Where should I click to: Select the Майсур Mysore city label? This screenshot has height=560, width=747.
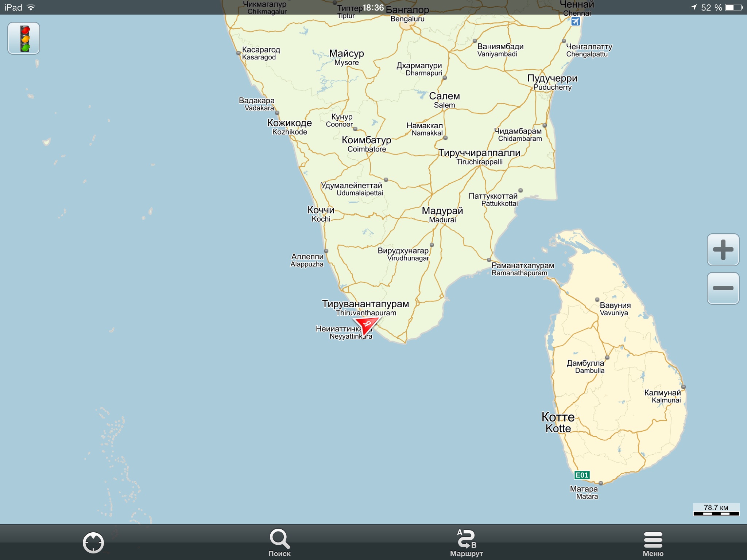[x=347, y=58]
